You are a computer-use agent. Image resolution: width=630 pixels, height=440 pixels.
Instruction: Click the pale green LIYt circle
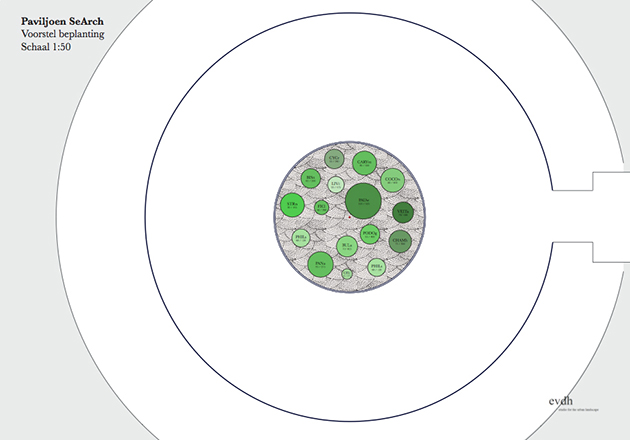[337, 185]
